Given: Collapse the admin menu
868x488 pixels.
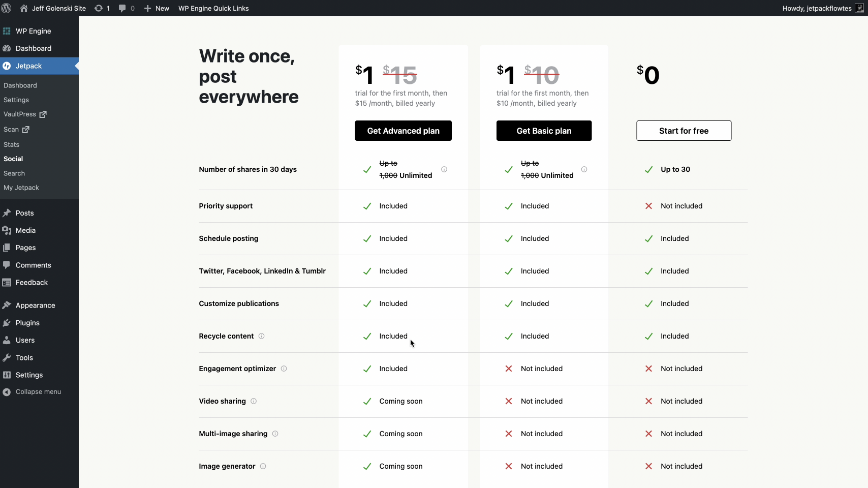Looking at the screenshot, I should 39,392.
